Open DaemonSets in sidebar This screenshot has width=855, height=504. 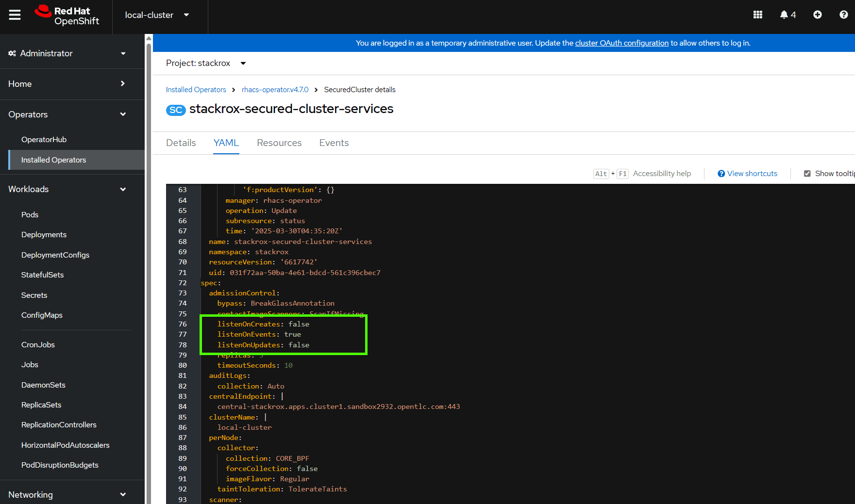click(43, 385)
